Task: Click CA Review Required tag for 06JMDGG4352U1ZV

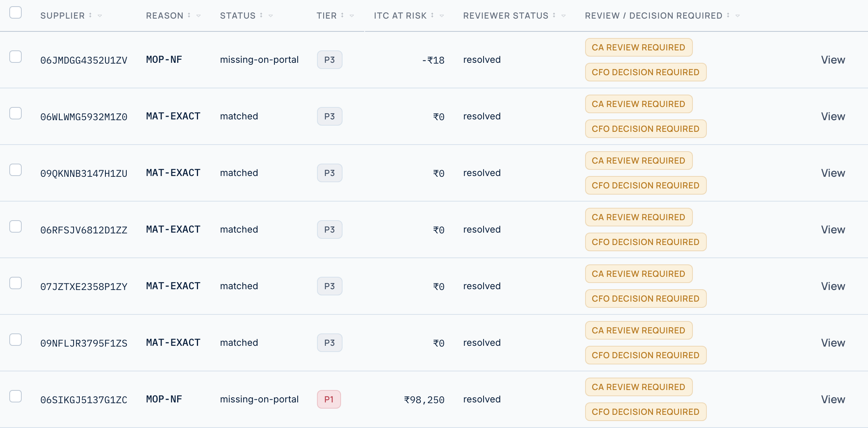Action: [x=639, y=47]
